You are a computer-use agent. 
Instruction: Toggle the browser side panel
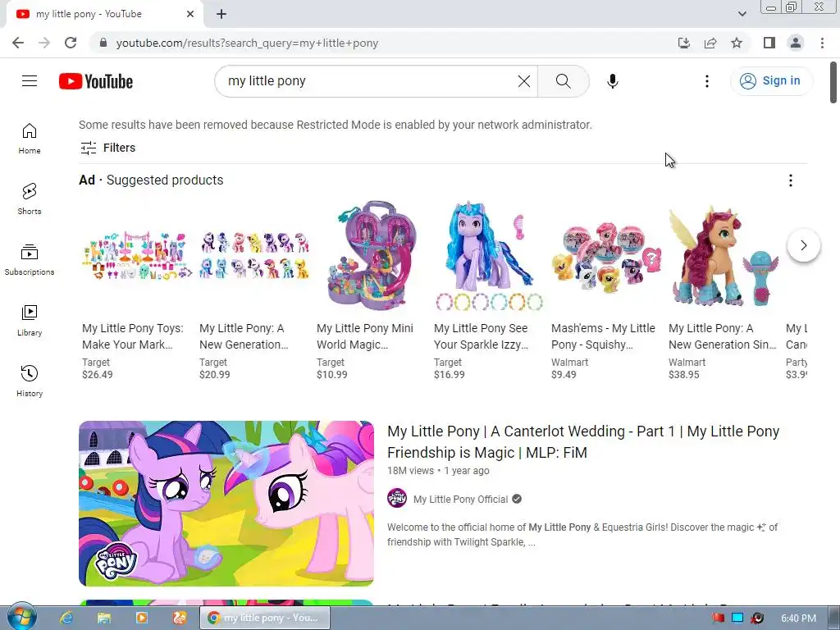click(x=769, y=43)
